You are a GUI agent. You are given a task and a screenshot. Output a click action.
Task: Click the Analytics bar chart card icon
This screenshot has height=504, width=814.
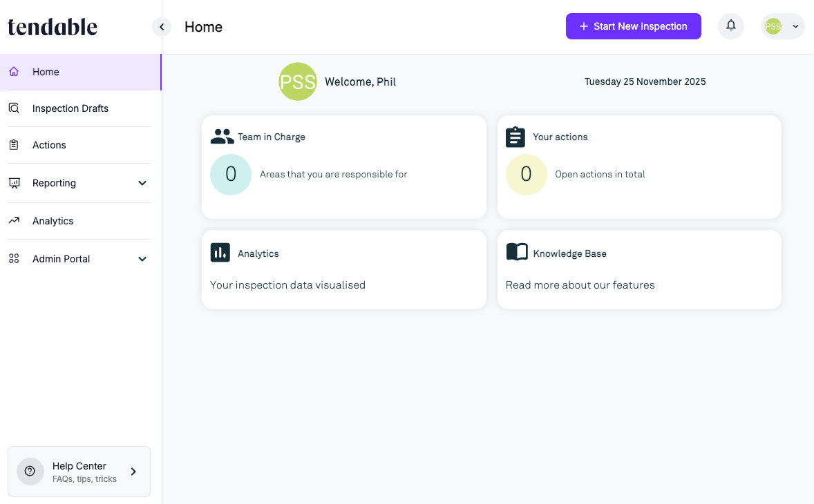point(220,253)
